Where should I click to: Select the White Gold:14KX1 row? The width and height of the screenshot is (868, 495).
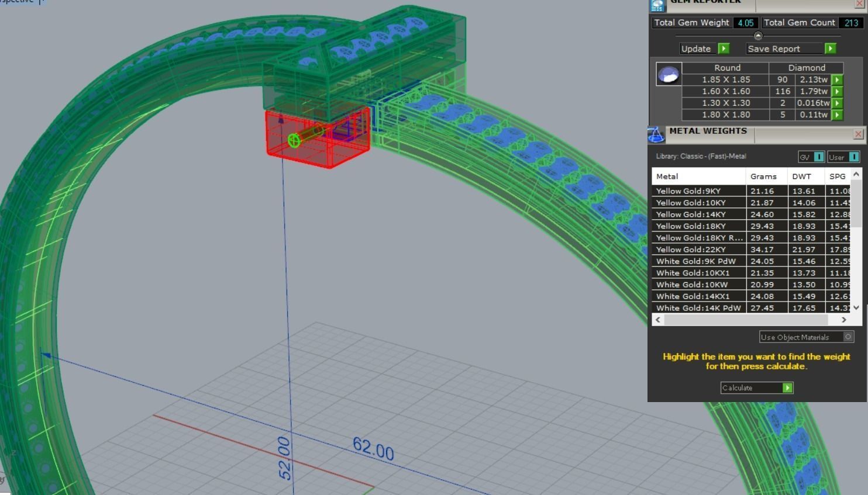pyautogui.click(x=752, y=296)
